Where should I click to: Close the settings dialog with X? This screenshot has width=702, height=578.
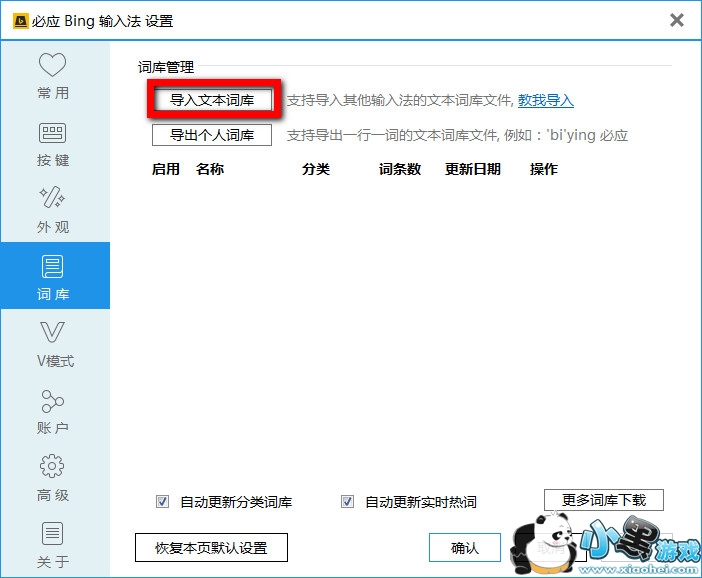[x=676, y=20]
